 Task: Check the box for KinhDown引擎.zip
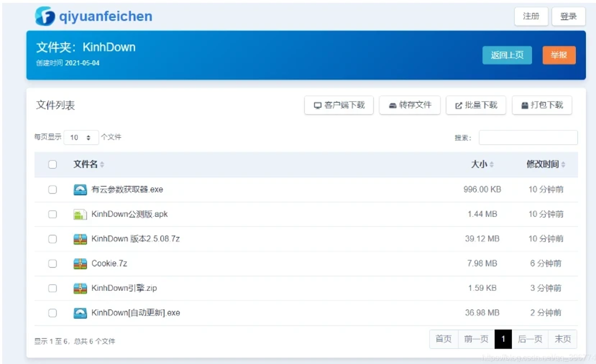[x=52, y=288]
